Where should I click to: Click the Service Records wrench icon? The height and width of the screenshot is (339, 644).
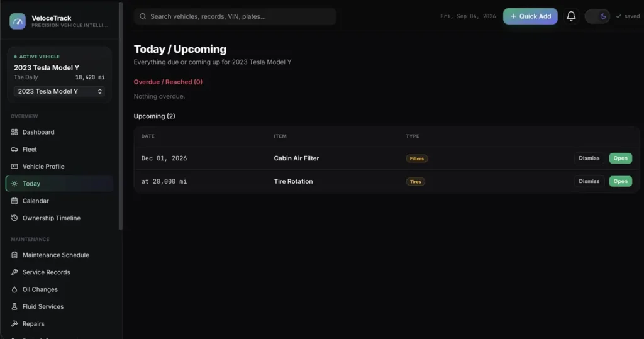(14, 272)
